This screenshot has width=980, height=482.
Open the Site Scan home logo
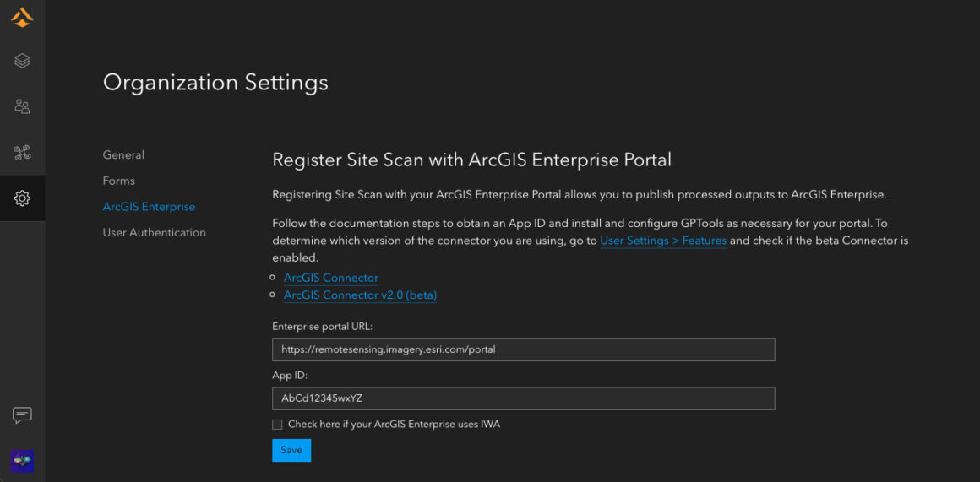[x=22, y=18]
